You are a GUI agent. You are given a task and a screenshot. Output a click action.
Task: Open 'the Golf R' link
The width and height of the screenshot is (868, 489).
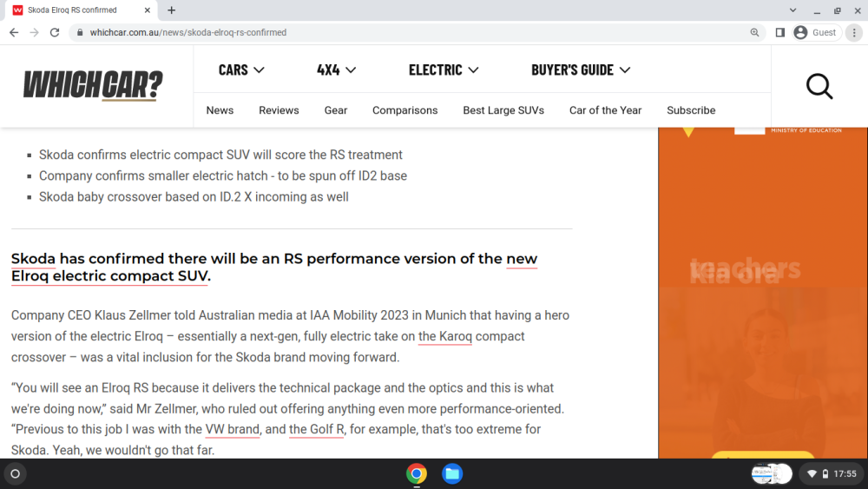point(316,429)
